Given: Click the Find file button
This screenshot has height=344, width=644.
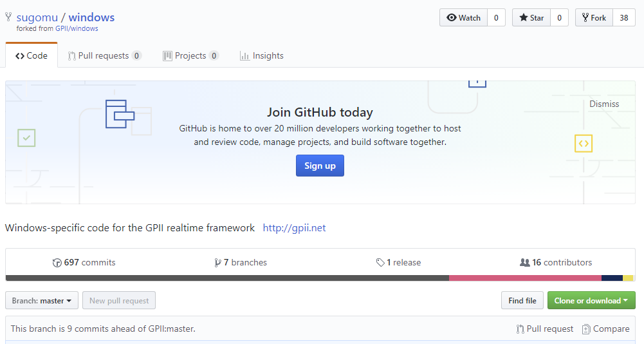Looking at the screenshot, I should (x=522, y=300).
